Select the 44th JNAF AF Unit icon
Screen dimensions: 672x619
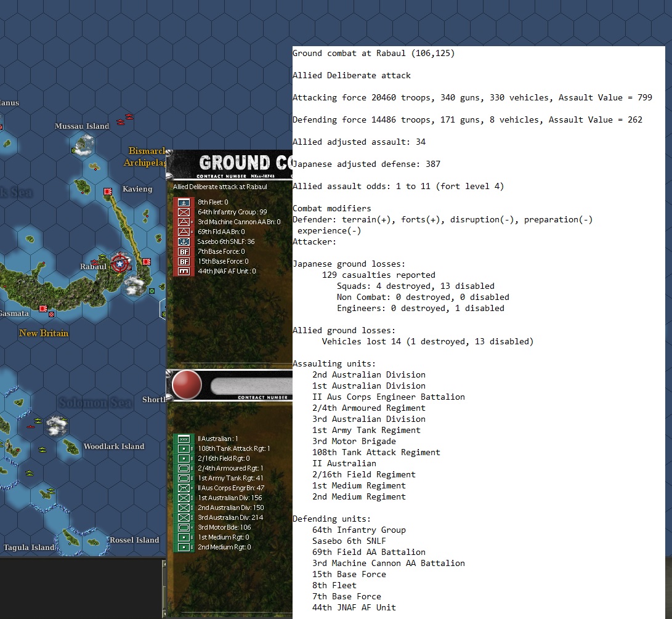point(184,272)
